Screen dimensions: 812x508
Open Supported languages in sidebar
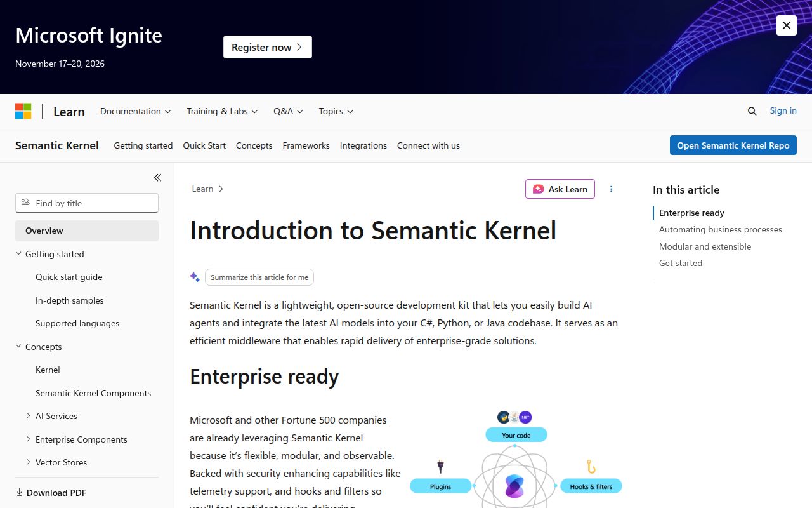pyautogui.click(x=77, y=323)
